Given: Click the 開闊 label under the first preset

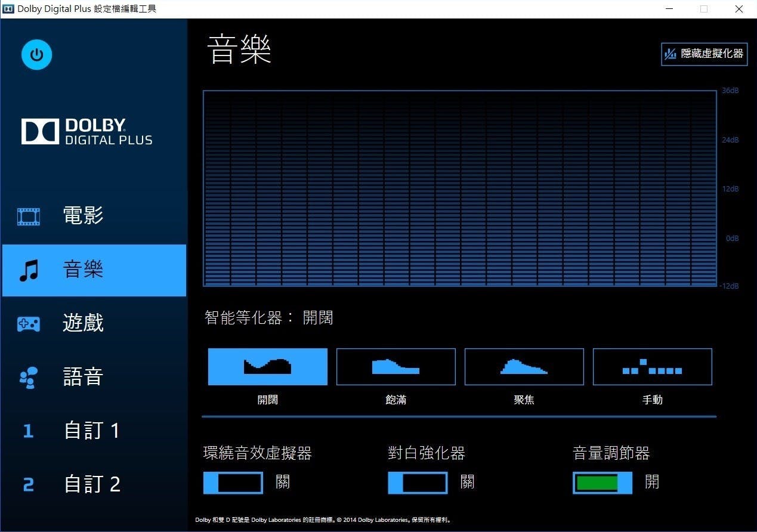Looking at the screenshot, I should click(267, 400).
